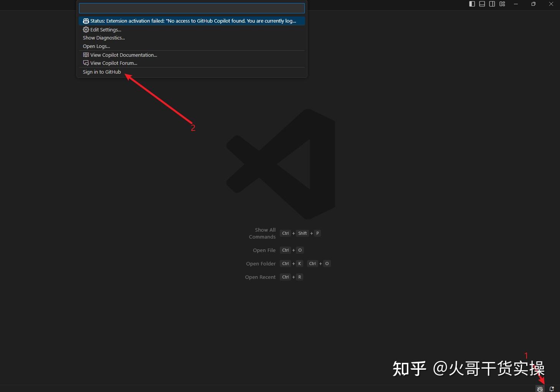Click the quick pick search input field
The height and width of the screenshot is (392, 560).
pos(192,8)
